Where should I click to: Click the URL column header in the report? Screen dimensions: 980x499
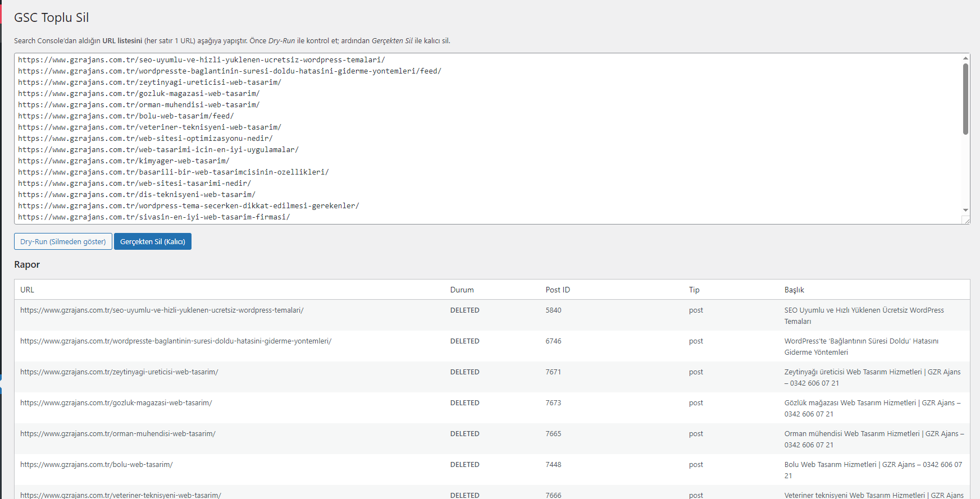coord(27,290)
